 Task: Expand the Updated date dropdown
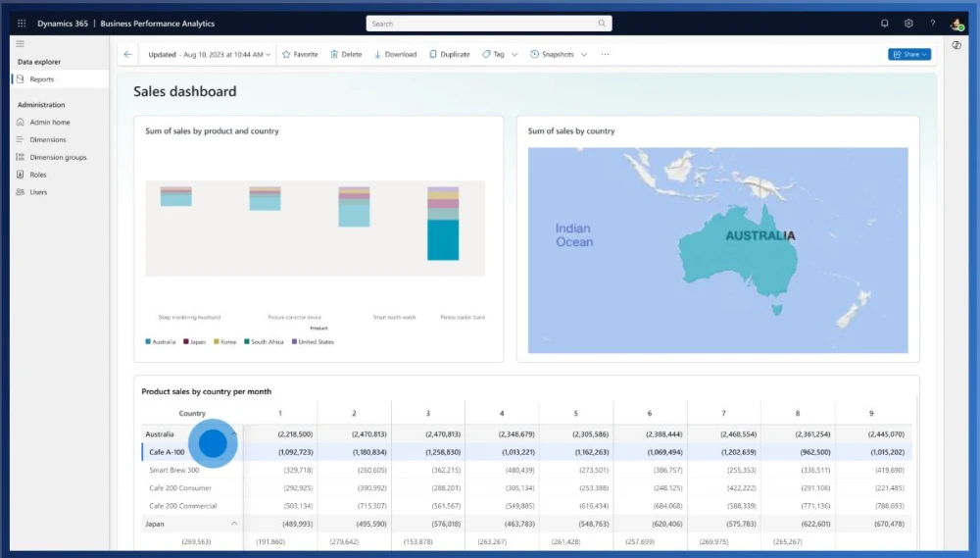tap(269, 54)
